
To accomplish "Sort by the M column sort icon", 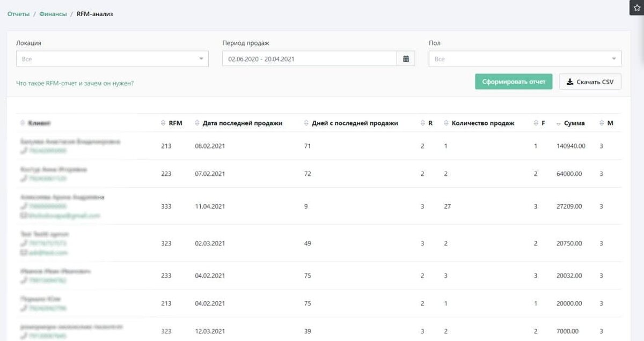I will 602,123.
